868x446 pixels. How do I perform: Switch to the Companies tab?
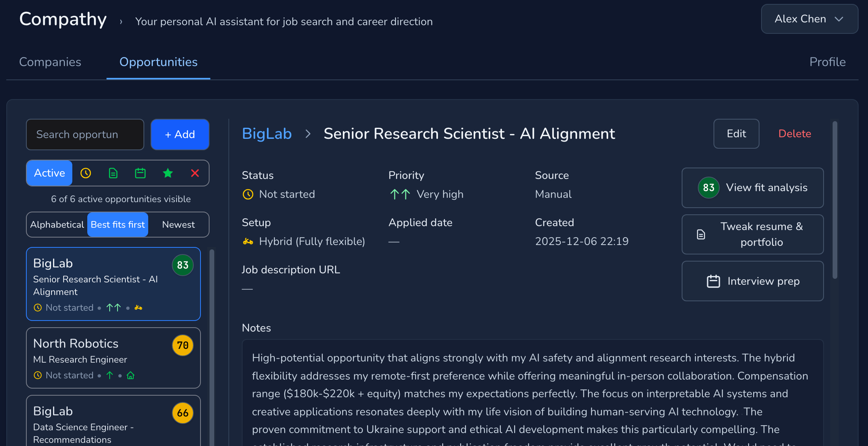tap(50, 62)
